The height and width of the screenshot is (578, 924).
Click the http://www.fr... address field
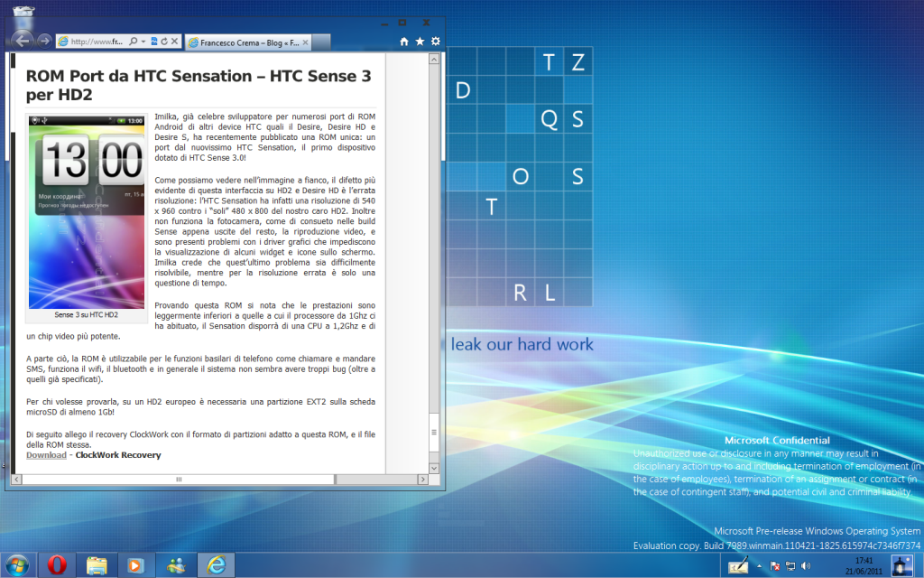[x=96, y=42]
